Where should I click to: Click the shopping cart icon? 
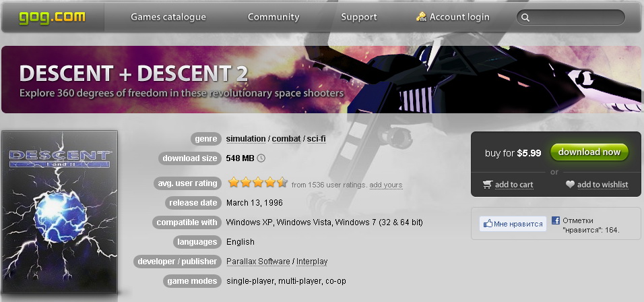[x=488, y=185]
